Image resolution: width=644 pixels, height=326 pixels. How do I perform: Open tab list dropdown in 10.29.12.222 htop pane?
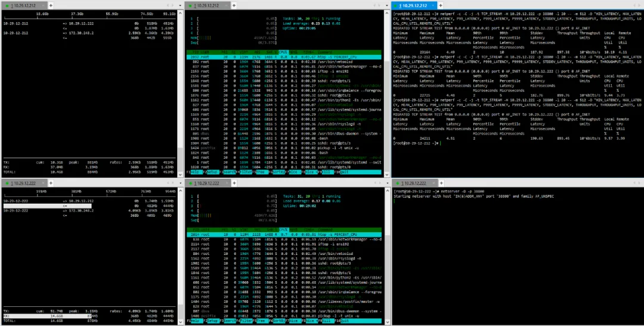pos(388,183)
